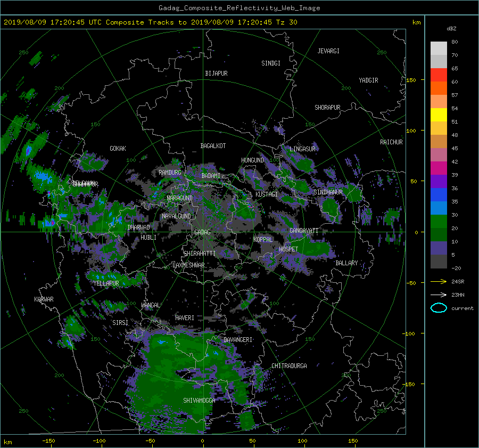479x448 pixels.
Task: Click the SHIRAHATTI city label
Action: click(200, 254)
